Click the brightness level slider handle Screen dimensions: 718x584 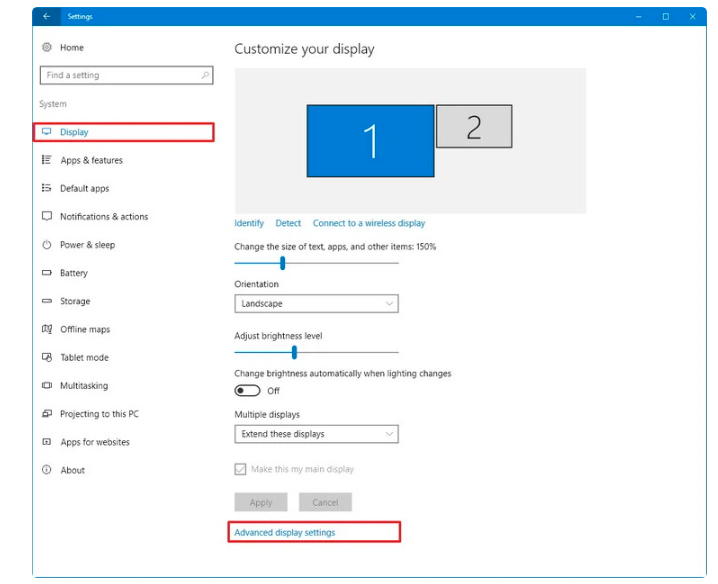point(294,352)
